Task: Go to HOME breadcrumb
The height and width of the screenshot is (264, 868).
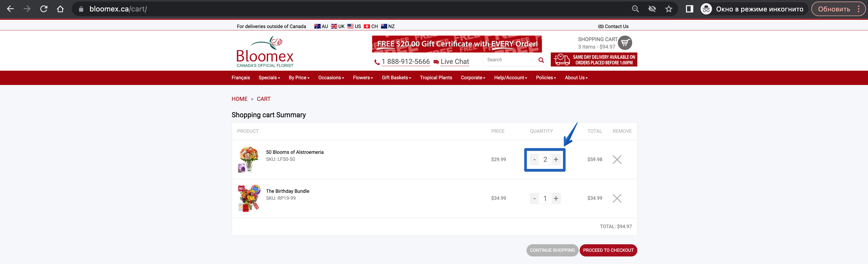Action: (239, 99)
